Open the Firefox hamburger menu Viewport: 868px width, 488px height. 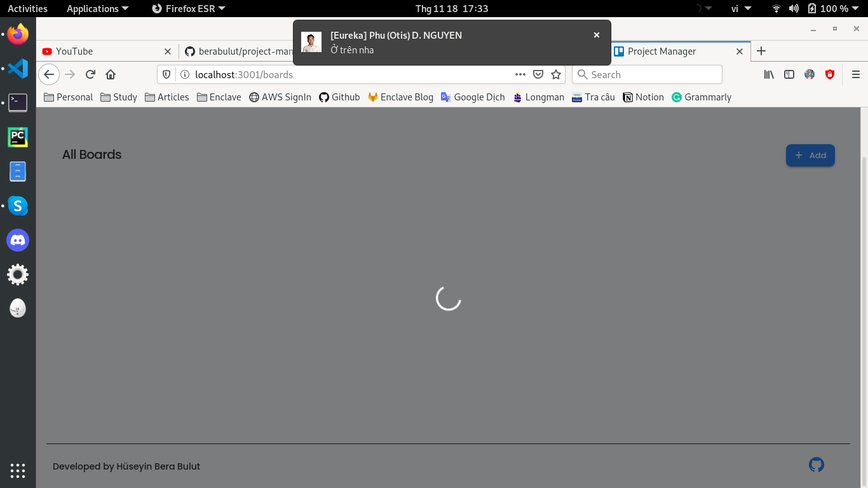[856, 74]
